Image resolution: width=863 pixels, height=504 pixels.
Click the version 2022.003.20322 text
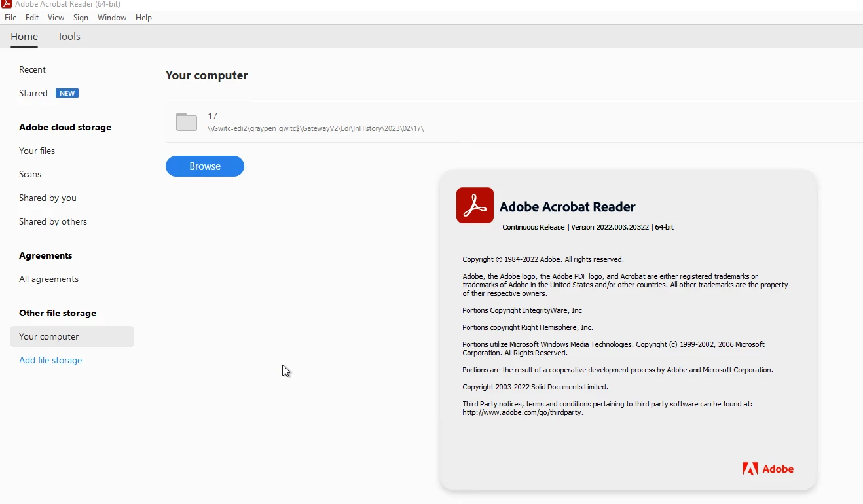pos(610,227)
